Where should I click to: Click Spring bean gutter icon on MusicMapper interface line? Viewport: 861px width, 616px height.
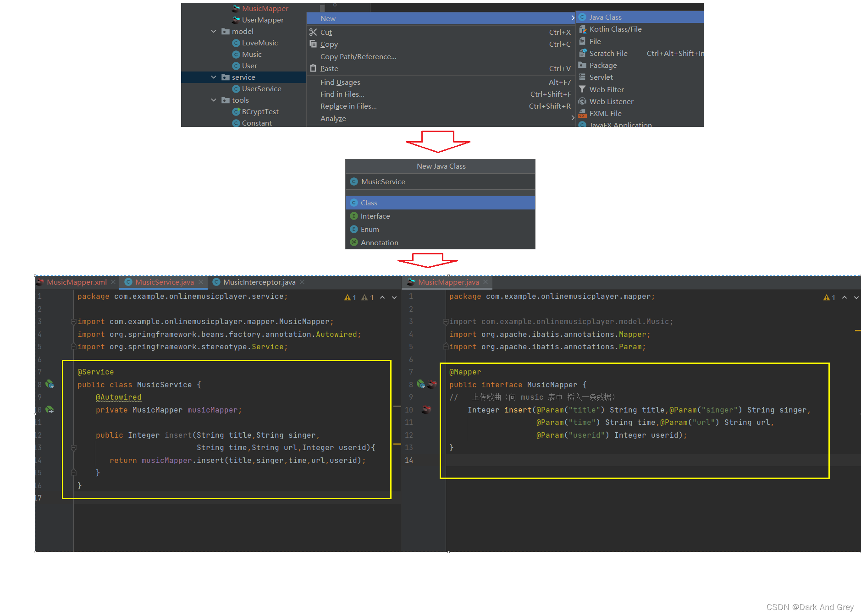click(421, 384)
